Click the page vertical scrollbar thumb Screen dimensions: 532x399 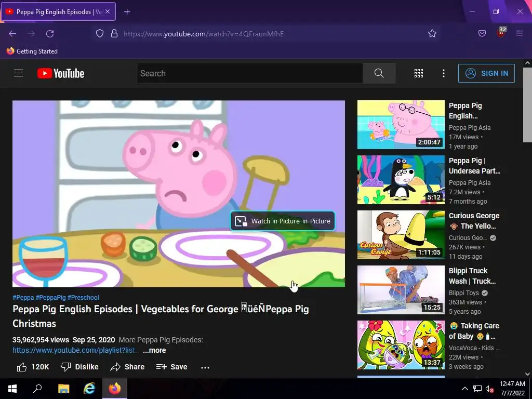coord(527,105)
